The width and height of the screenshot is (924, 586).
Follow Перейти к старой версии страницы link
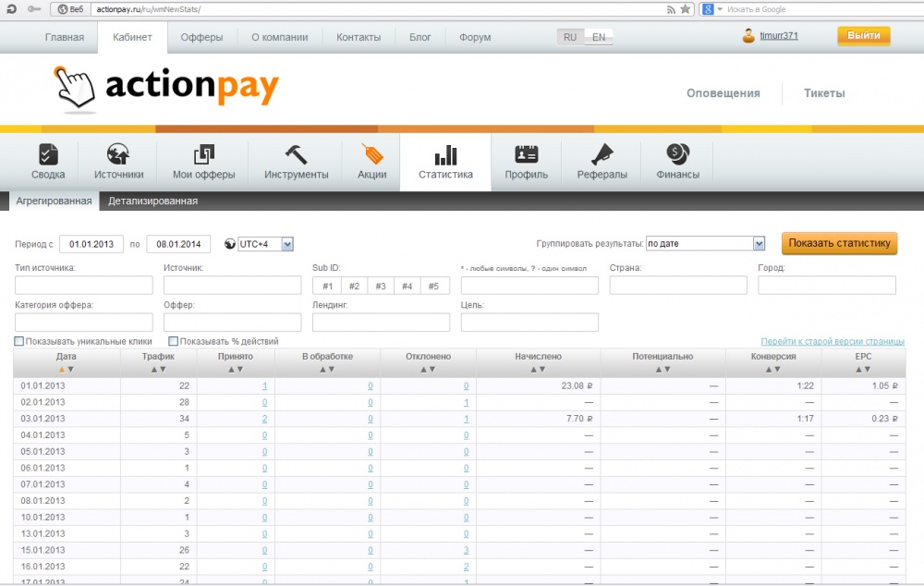833,341
